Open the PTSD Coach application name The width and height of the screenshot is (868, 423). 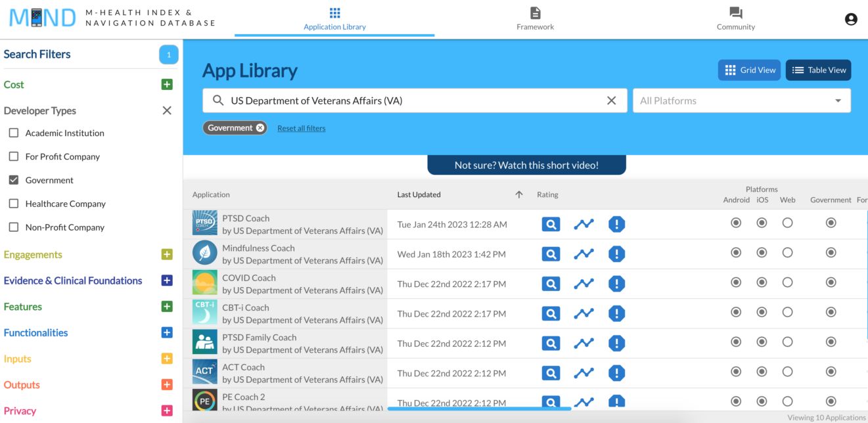246,218
